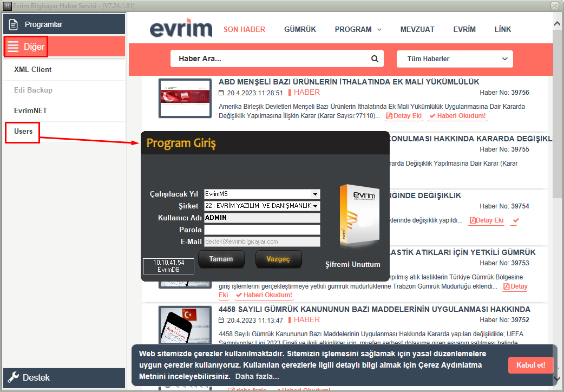Click thumbnail of news 39756
Image resolution: width=564 pixels, height=392 pixels.
click(x=185, y=98)
